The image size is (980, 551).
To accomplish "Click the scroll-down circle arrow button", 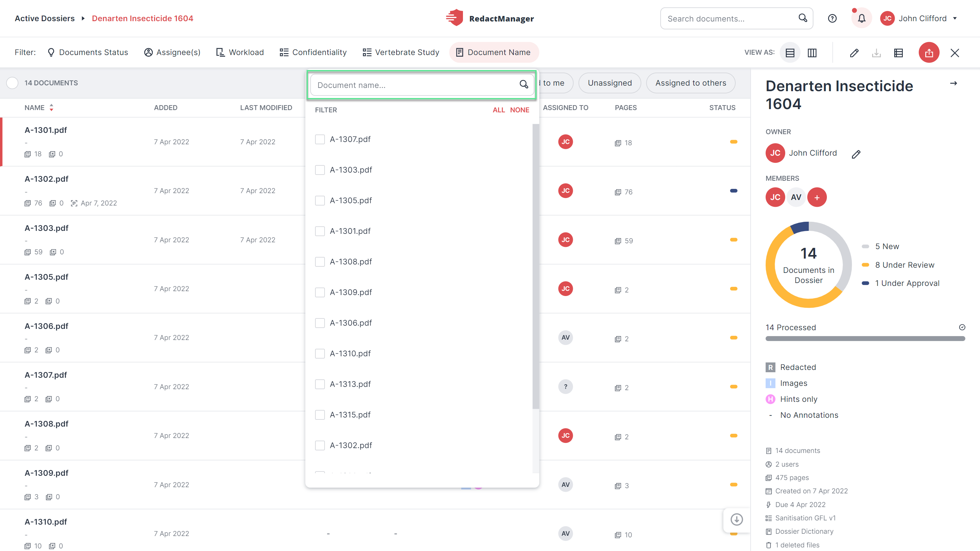I will (x=737, y=519).
